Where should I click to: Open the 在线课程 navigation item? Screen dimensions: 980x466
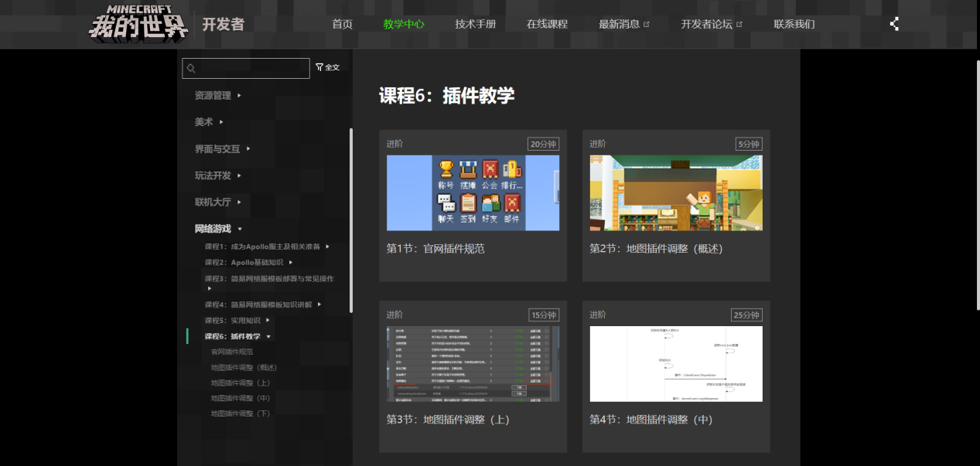(x=547, y=23)
